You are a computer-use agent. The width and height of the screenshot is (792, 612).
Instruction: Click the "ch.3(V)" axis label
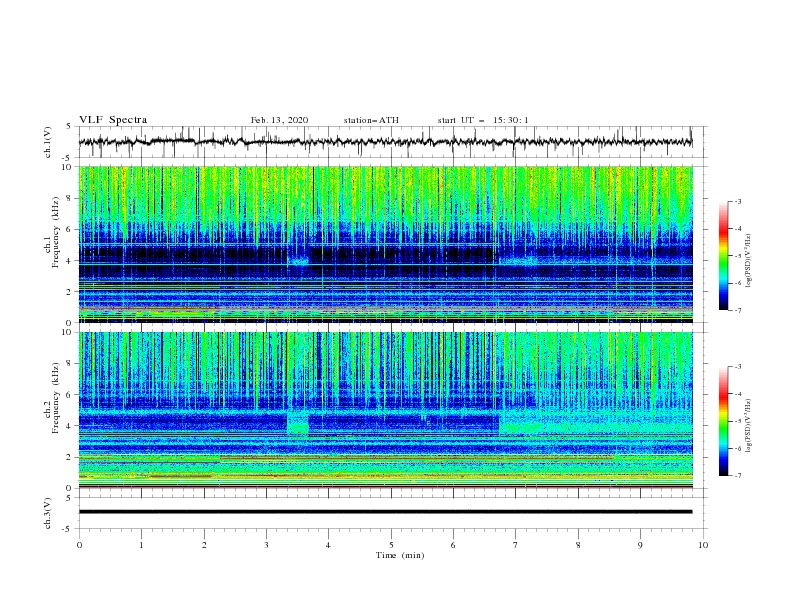tap(48, 513)
